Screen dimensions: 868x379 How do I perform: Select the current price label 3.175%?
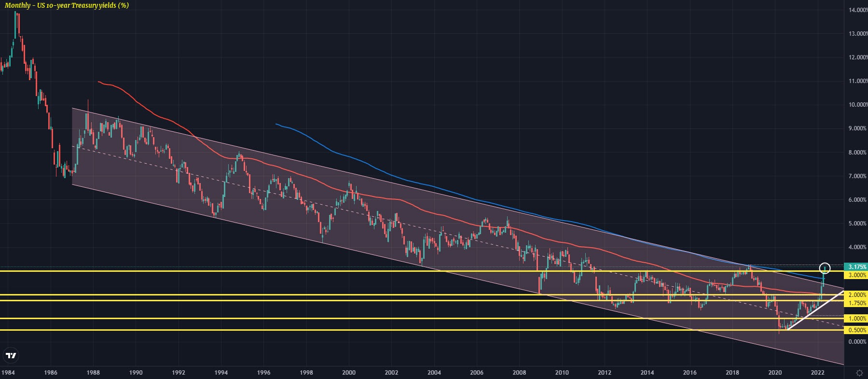point(857,267)
